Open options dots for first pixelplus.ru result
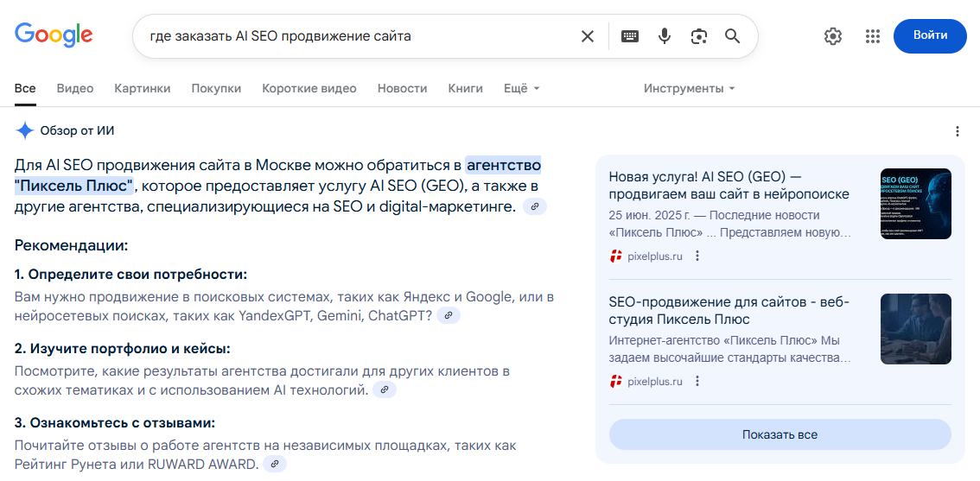 pos(698,256)
